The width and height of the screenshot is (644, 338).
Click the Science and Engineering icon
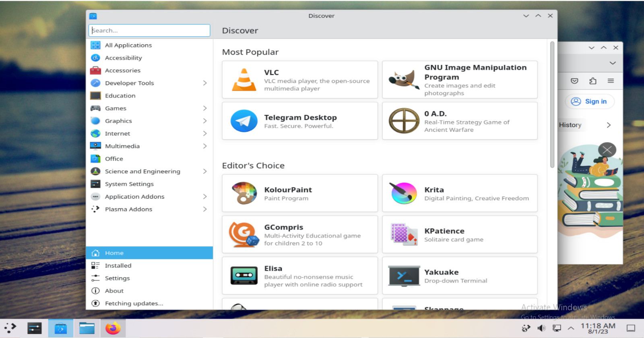pyautogui.click(x=95, y=171)
